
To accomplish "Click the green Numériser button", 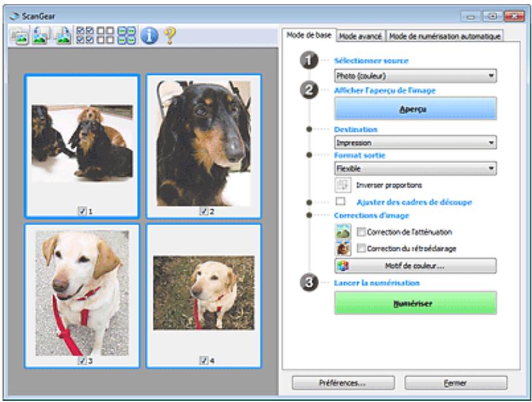I will (415, 303).
